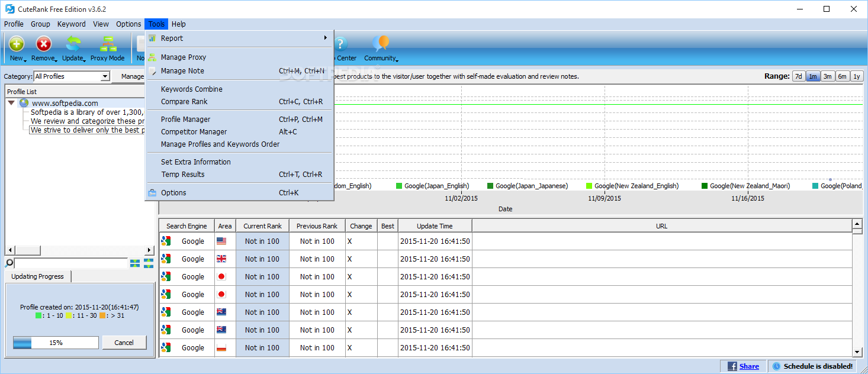Click the Help Center question mark icon

click(341, 43)
